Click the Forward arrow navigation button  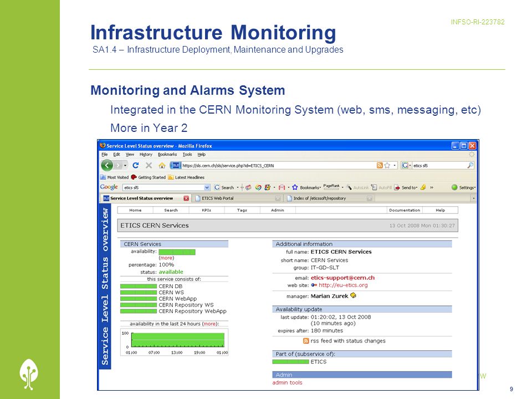point(117,166)
